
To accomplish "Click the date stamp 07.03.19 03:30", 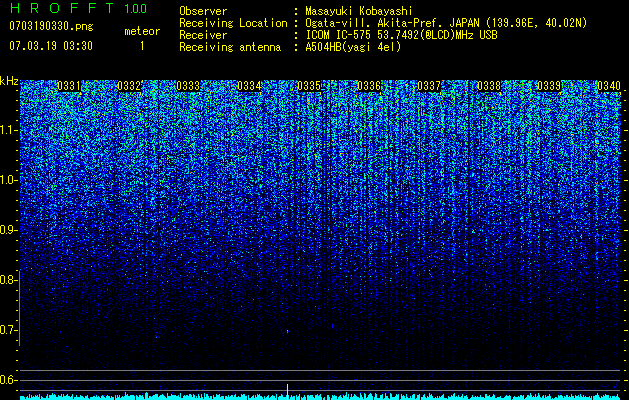I will tap(51, 46).
